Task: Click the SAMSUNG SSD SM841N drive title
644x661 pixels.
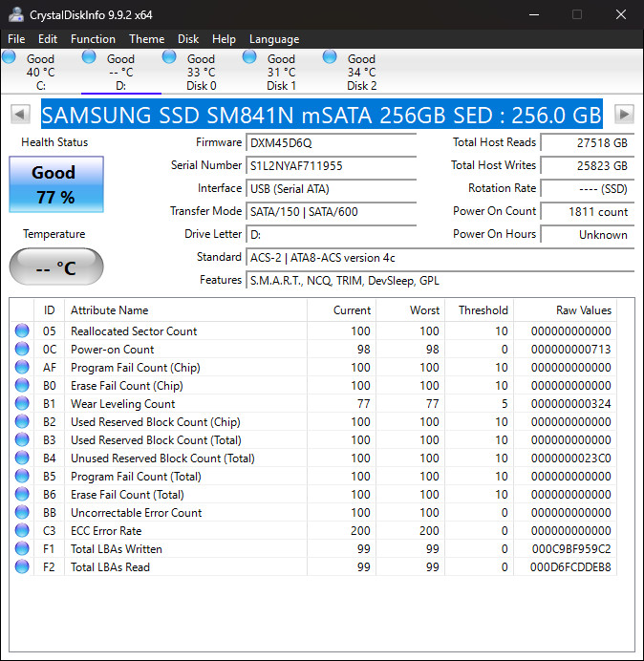Action: coord(321,115)
